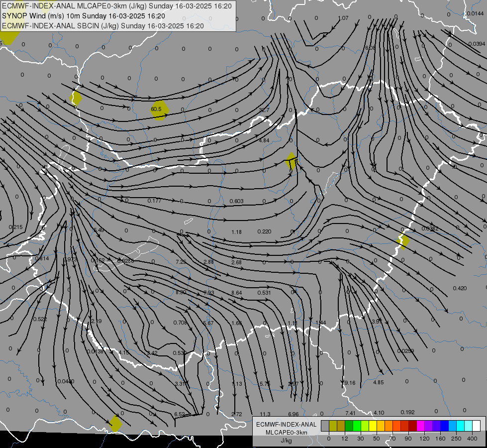Click the map value 1.07 near top

coord(343,18)
